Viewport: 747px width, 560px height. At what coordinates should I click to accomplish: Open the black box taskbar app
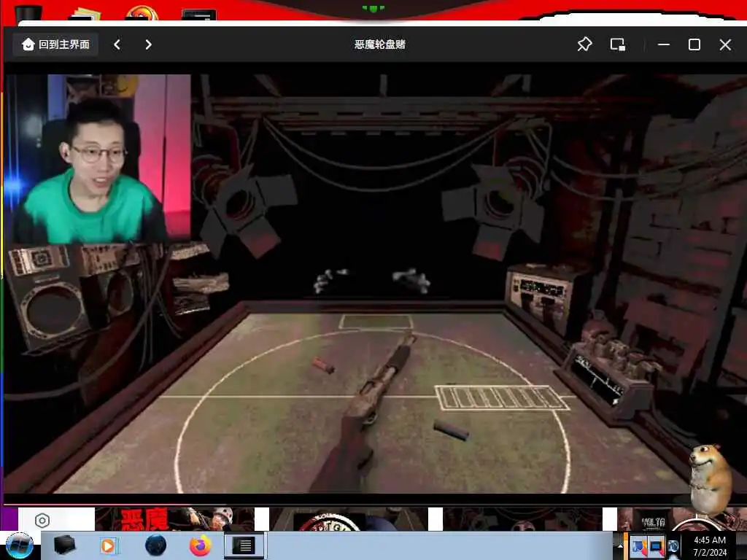point(64,545)
